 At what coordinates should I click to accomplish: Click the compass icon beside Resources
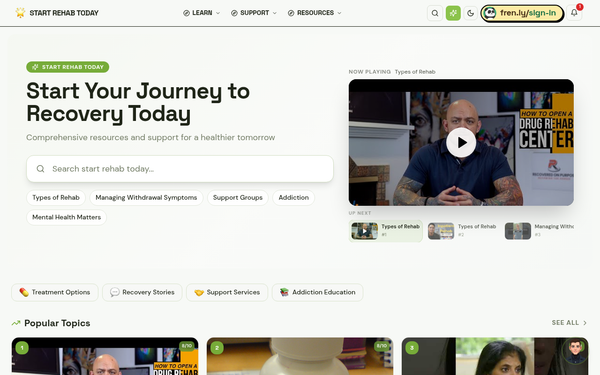click(x=291, y=13)
